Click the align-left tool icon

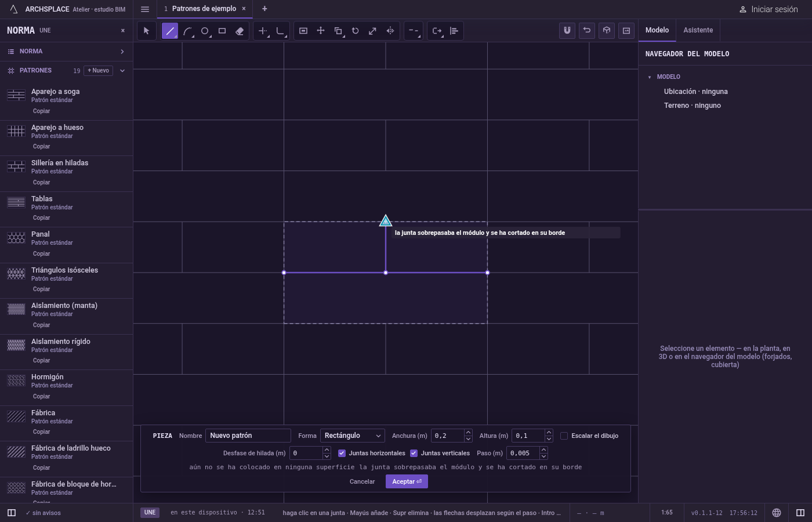(x=454, y=31)
